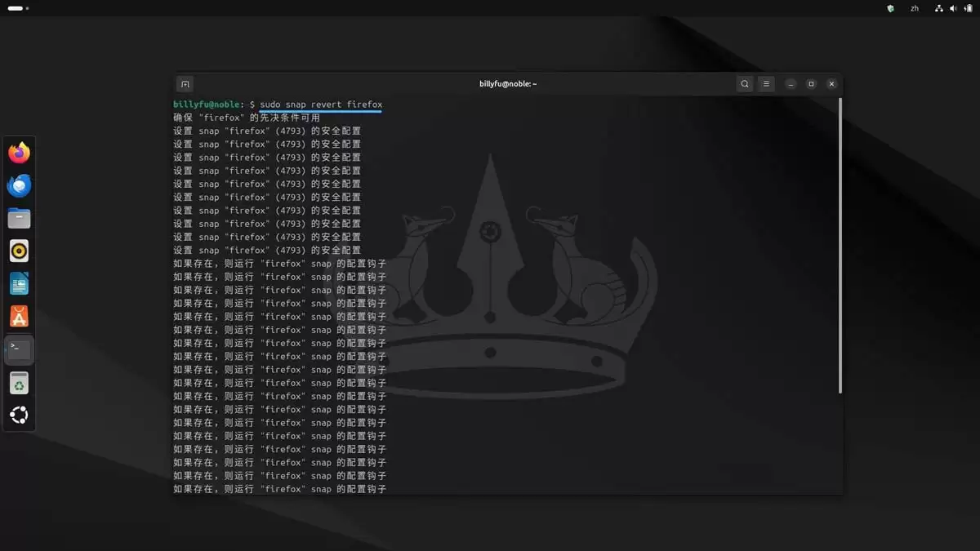Click the battery status indicator

(x=969, y=8)
